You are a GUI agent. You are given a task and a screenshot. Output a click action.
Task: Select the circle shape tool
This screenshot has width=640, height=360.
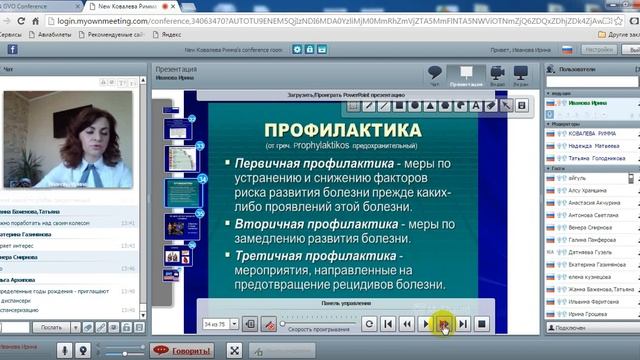click(415, 106)
